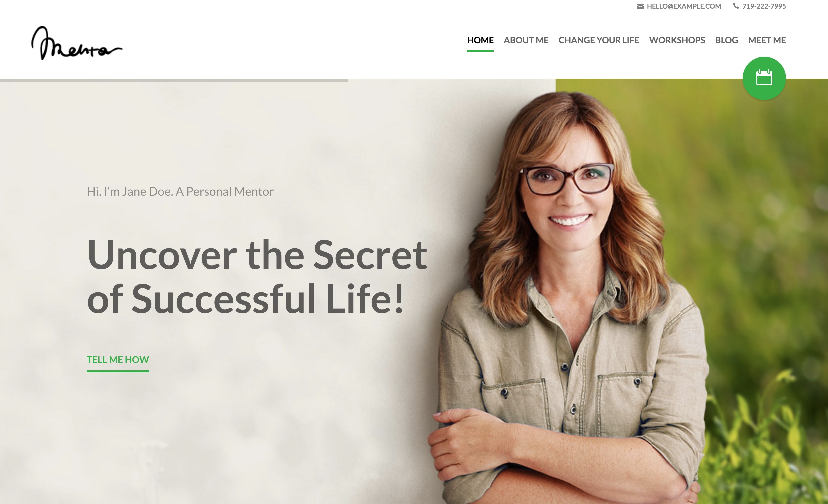The width and height of the screenshot is (828, 504).
Task: Open the green calendar booking button
Action: pos(764,78)
